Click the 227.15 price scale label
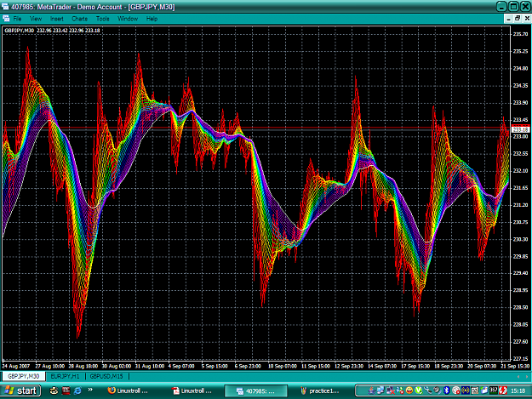The height and width of the screenshot is (399, 532). coord(520,358)
